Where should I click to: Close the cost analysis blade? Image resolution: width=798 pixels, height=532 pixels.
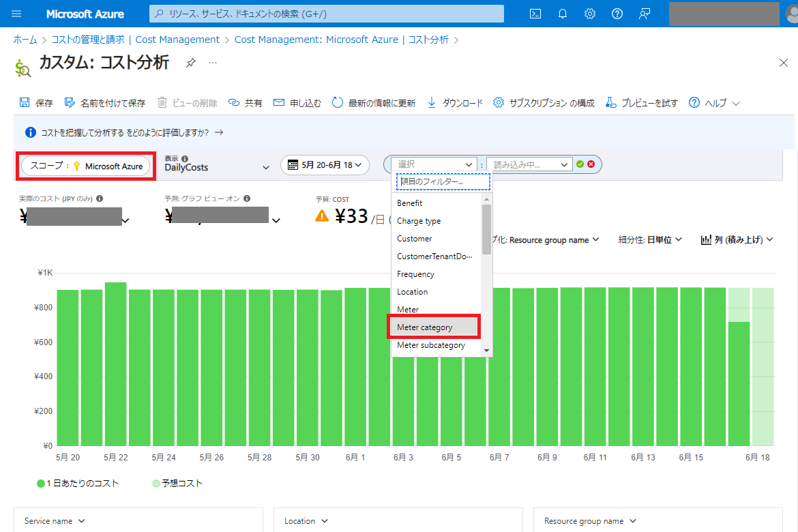(783, 63)
